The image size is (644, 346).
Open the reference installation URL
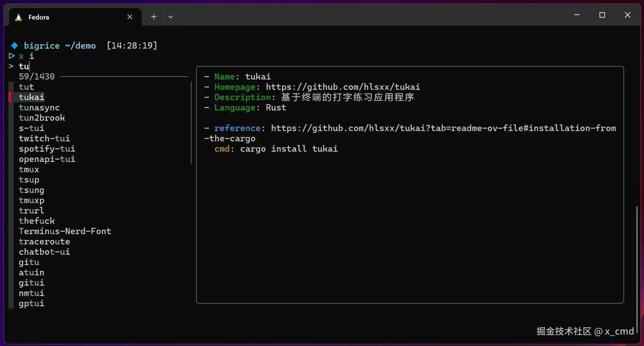pos(410,133)
